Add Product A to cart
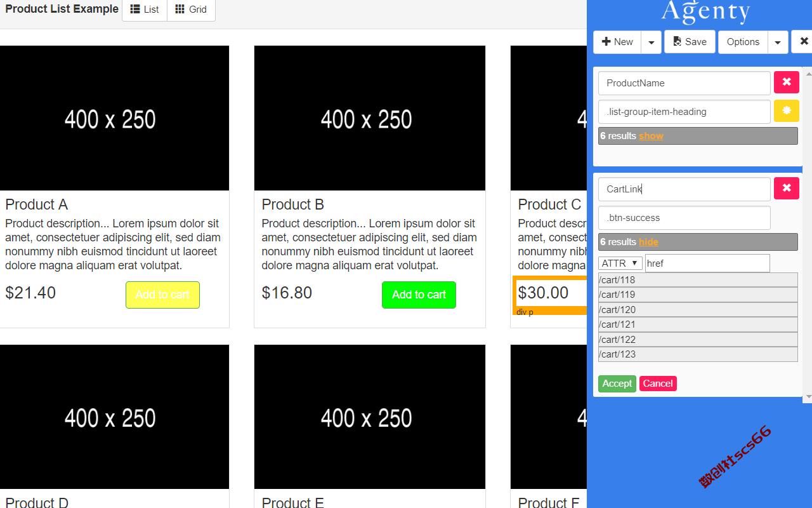This screenshot has width=812, height=508. click(162, 295)
